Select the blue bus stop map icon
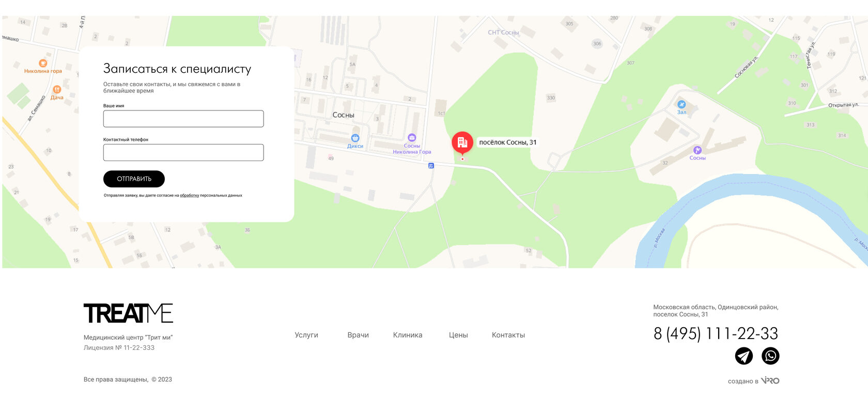 pyautogui.click(x=431, y=166)
